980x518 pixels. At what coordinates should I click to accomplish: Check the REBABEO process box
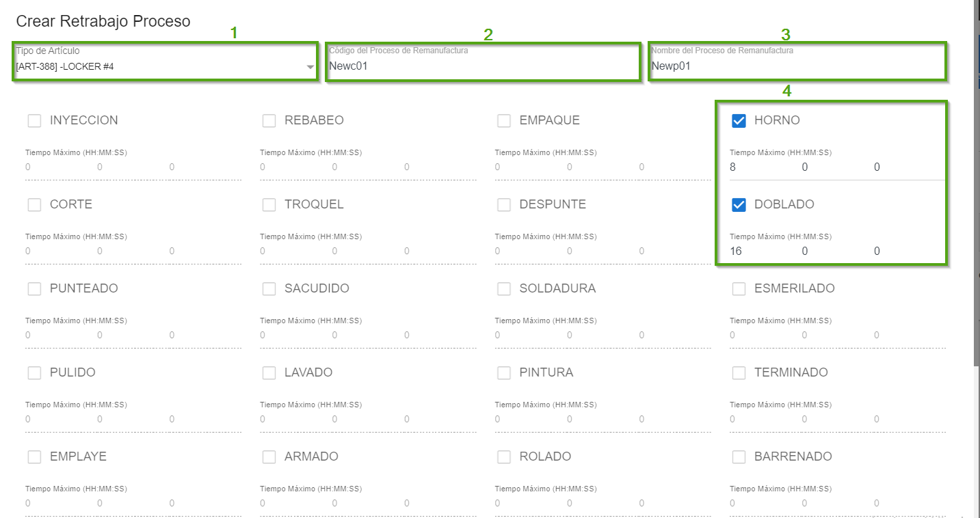(x=269, y=121)
